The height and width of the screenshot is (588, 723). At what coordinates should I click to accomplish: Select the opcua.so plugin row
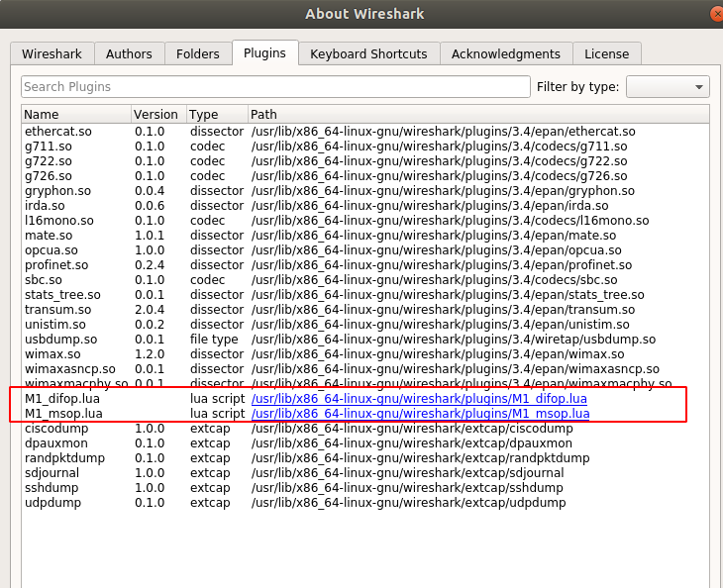[x=365, y=250]
